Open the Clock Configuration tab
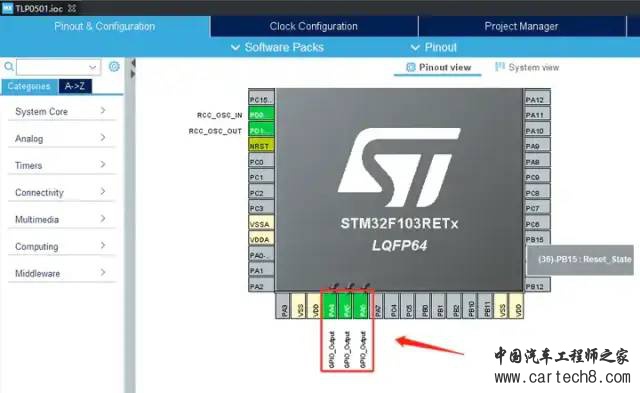 click(x=313, y=26)
